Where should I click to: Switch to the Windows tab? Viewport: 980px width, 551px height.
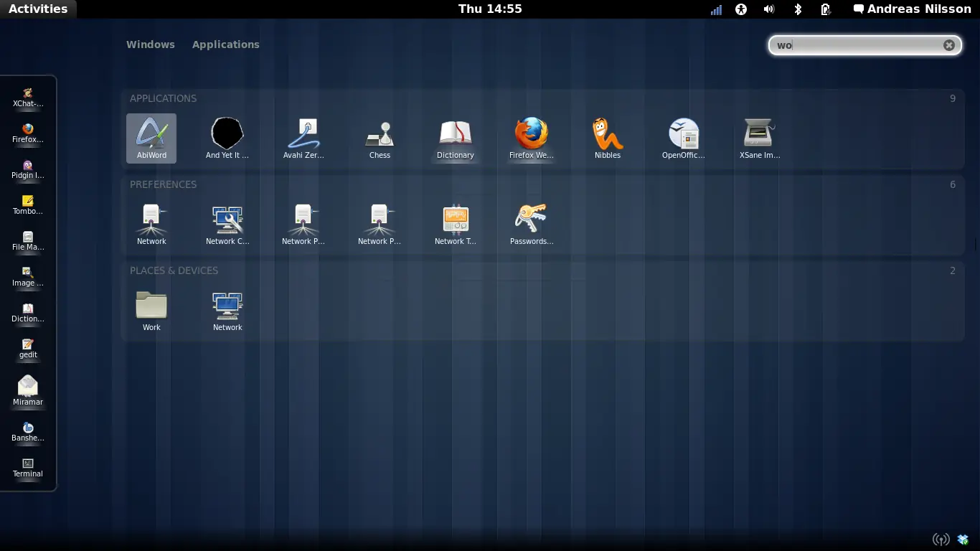point(151,44)
